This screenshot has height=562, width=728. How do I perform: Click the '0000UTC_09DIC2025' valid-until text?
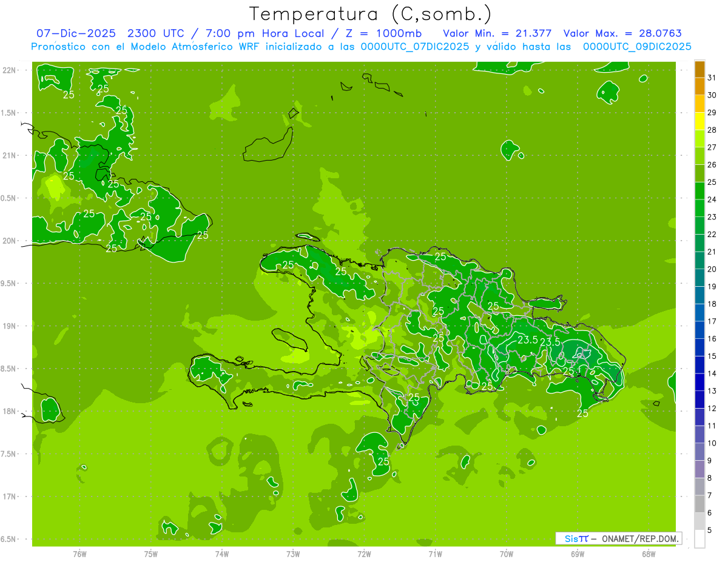tap(637, 47)
